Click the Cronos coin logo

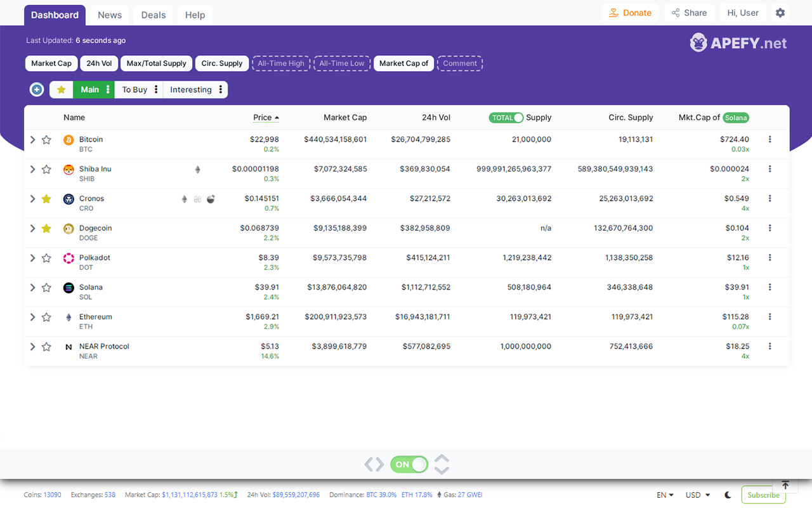(69, 199)
